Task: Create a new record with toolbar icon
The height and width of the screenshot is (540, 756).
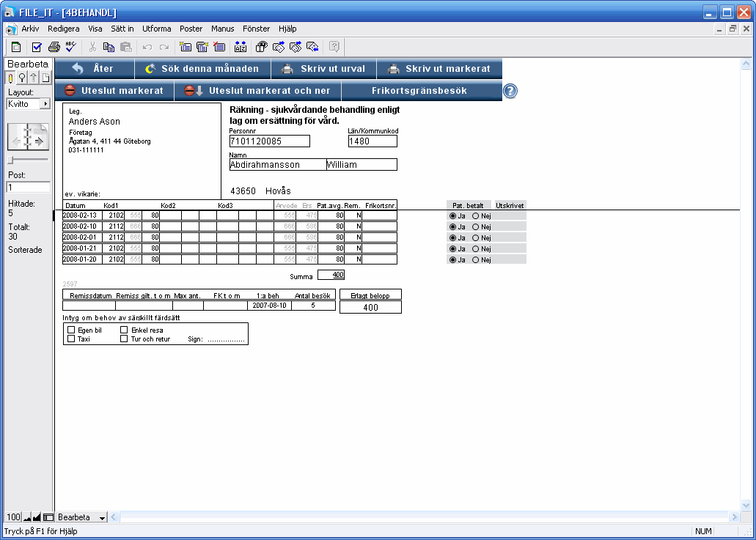Action: point(185,47)
